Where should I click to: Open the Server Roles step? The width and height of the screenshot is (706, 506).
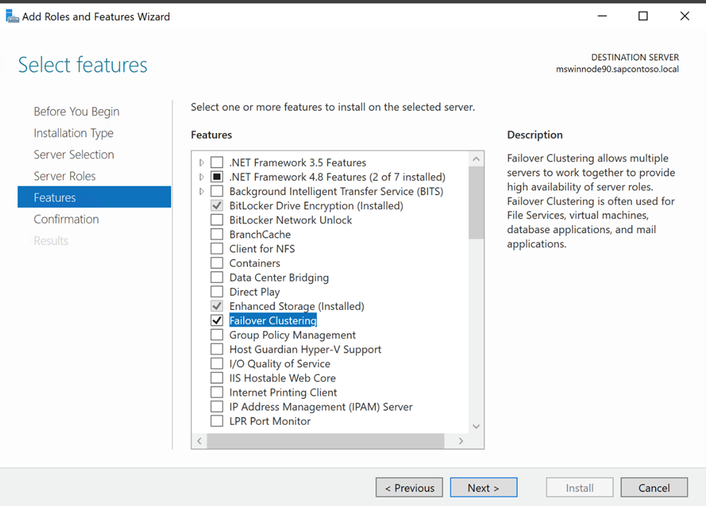click(x=65, y=176)
